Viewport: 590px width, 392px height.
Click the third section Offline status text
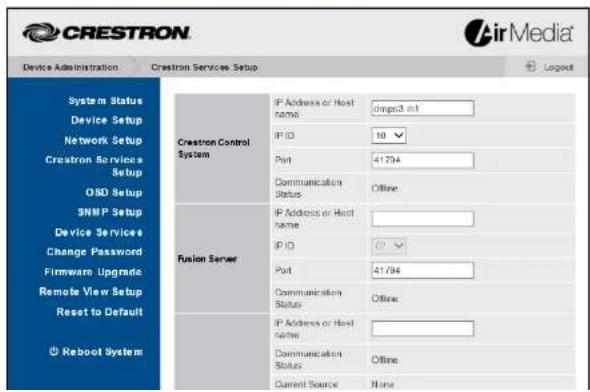tap(385, 360)
